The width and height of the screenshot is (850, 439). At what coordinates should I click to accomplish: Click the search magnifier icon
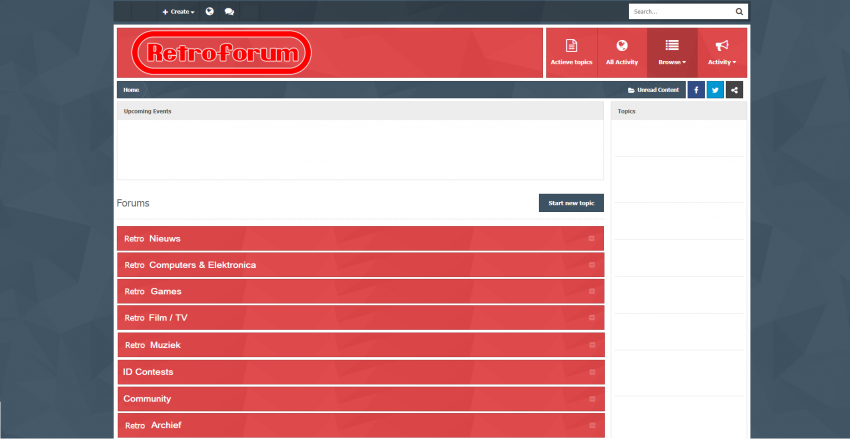coord(739,12)
